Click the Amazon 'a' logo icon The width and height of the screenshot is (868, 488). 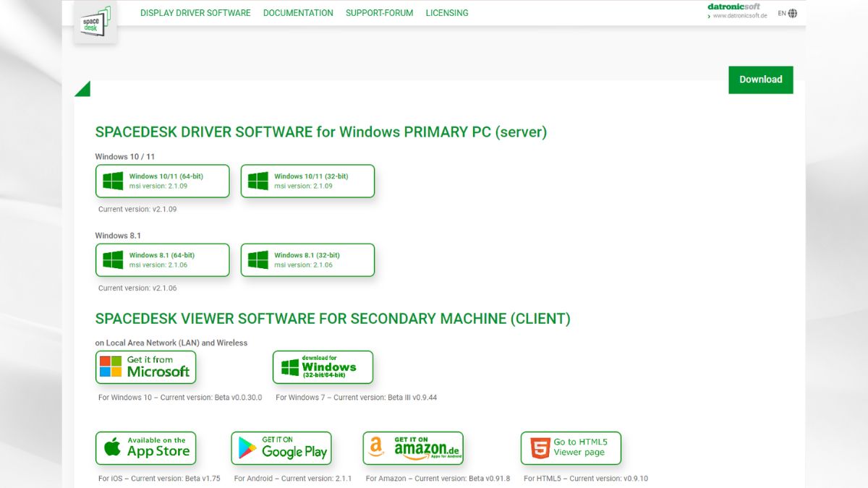(376, 448)
